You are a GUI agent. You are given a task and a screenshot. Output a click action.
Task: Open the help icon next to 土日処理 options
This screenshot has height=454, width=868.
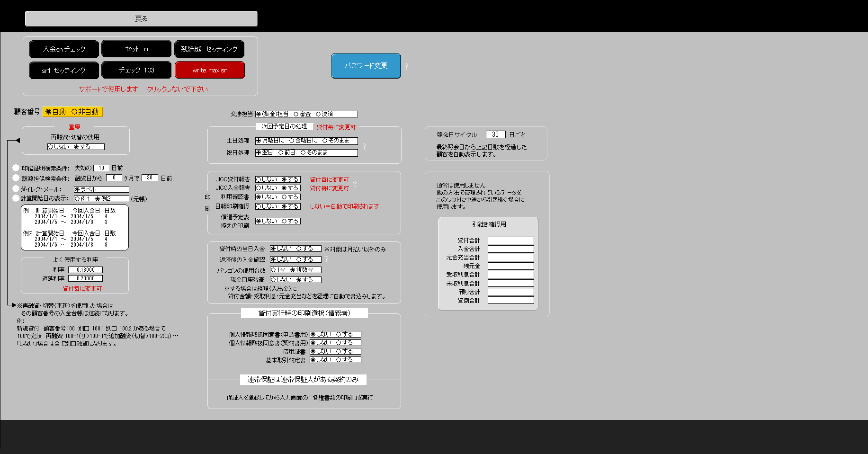[364, 147]
